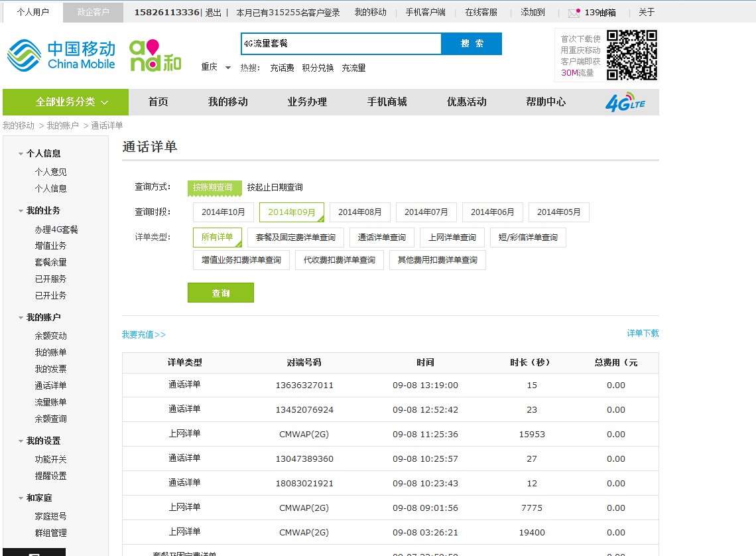Collapse the 我的账户 sidebar section
Viewport: 756px width, 556px height.
point(21,318)
